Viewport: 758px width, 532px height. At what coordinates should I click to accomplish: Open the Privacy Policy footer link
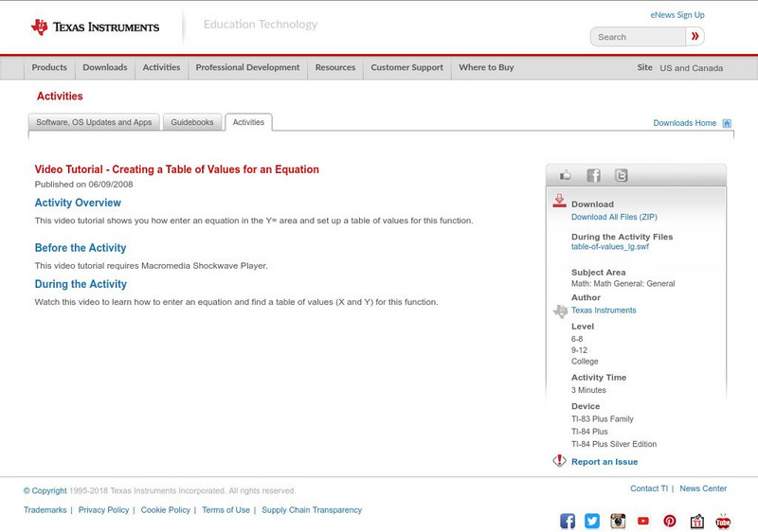pos(103,510)
